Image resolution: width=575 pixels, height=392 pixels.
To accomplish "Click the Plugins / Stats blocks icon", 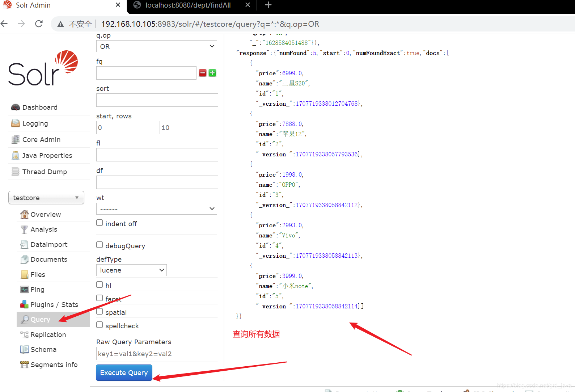I will click(x=24, y=304).
